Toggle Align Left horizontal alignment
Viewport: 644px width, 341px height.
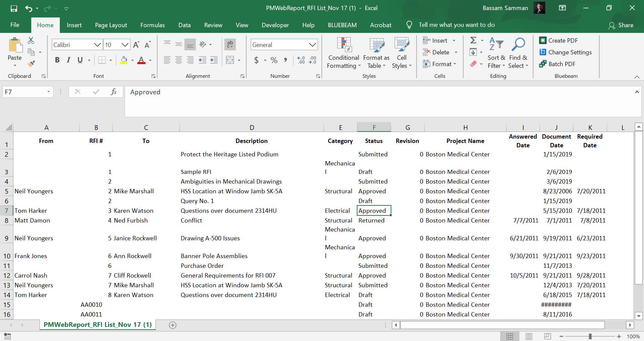point(167,60)
